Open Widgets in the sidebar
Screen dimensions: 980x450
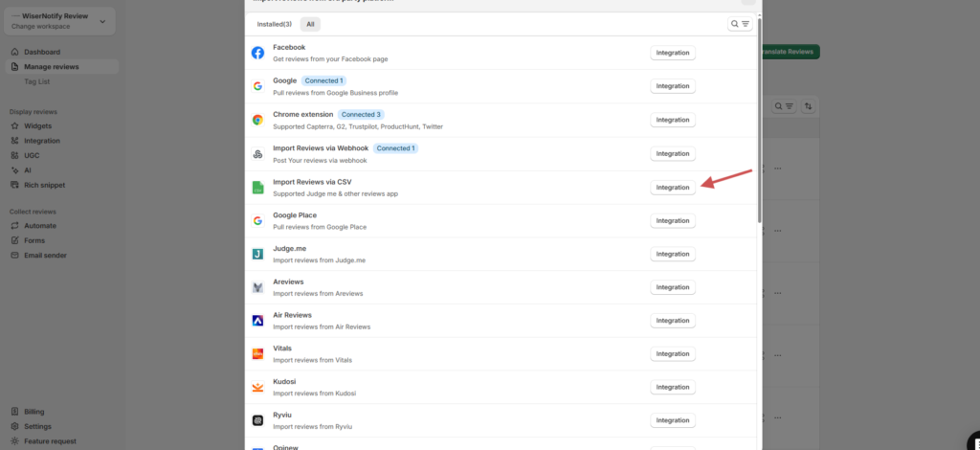(x=38, y=125)
